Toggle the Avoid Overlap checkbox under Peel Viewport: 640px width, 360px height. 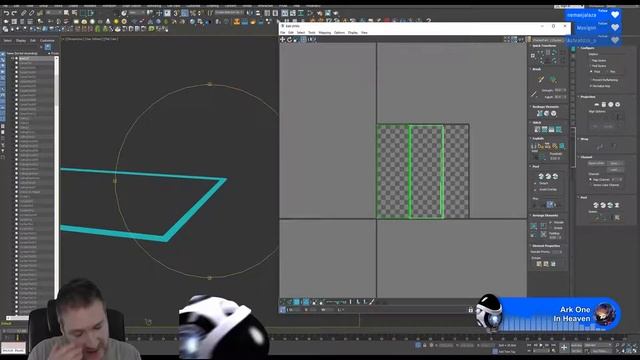pyautogui.click(x=535, y=190)
